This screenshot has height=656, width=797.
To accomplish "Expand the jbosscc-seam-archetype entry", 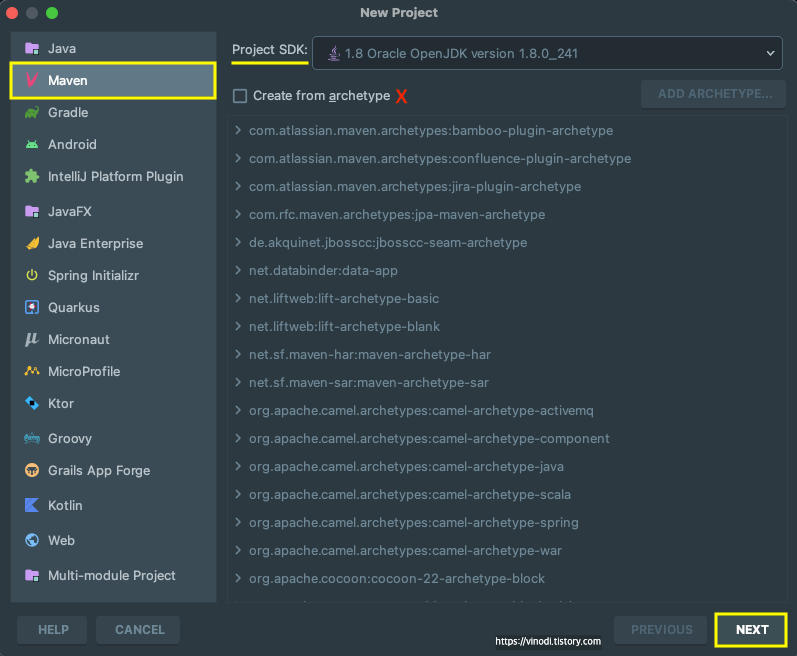I will tap(238, 242).
